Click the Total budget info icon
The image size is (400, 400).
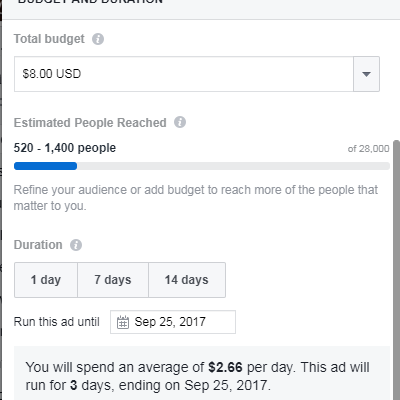pyautogui.click(x=98, y=39)
